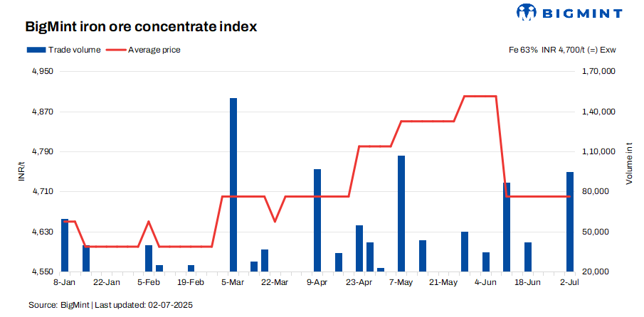Image resolution: width=644 pixels, height=317 pixels.
Task: Click the Source: BigMint footer text
Action: pyautogui.click(x=110, y=305)
